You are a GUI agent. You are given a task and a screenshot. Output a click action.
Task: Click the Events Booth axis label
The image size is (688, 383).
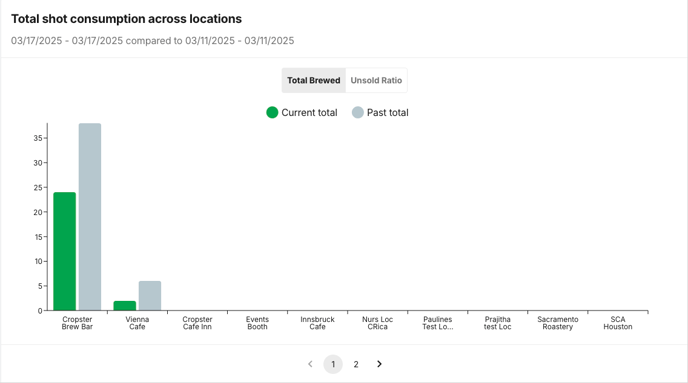pyautogui.click(x=257, y=323)
